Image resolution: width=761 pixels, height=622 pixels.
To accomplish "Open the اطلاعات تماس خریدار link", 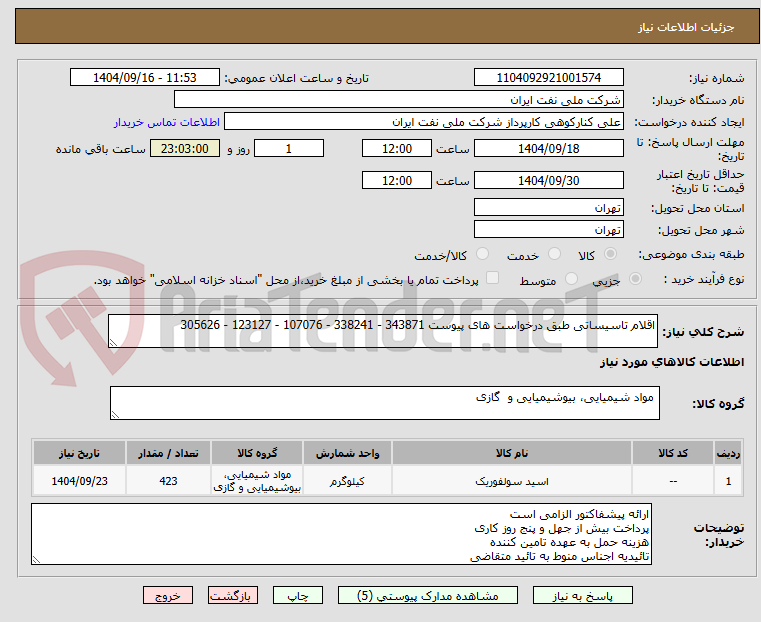I will tap(167, 122).
